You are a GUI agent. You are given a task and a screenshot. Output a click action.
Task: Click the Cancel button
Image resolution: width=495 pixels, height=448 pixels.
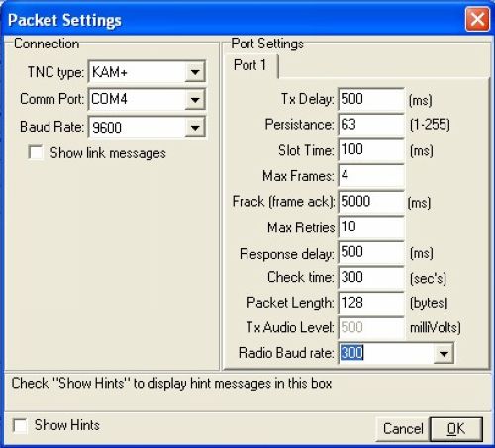403,429
